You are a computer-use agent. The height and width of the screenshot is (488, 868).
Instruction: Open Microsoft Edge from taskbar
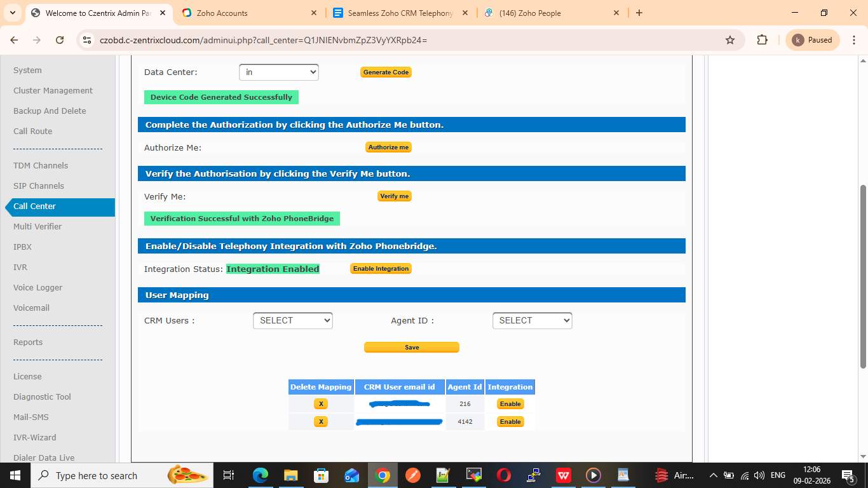point(261,475)
